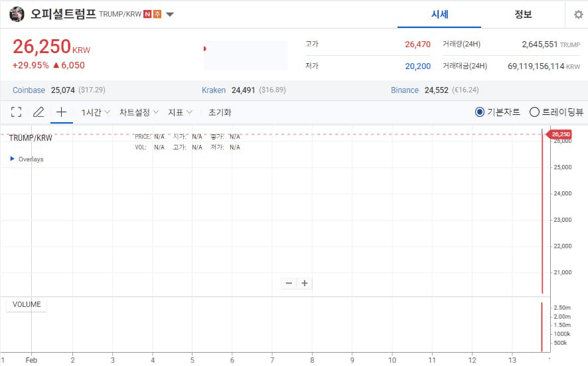This screenshot has height=366, width=588.
Task: Click the red volume bar
Action: pos(542,327)
